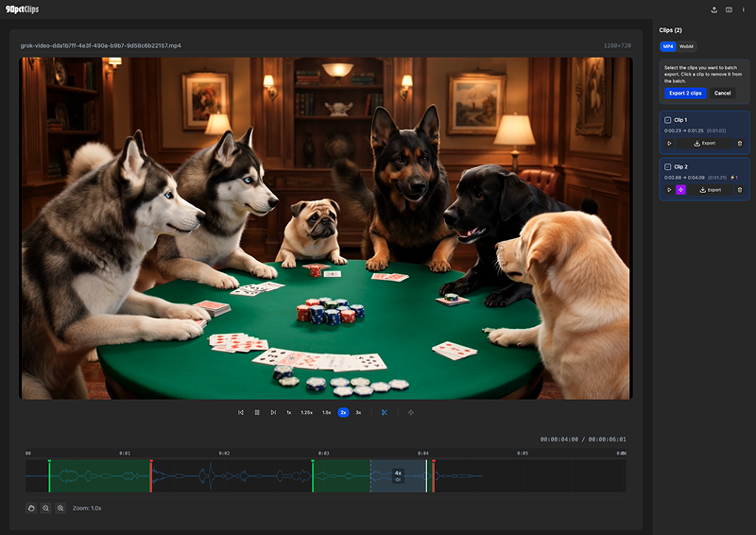The image size is (756, 535).
Task: Delete Clip 1 with trash icon
Action: click(x=740, y=144)
